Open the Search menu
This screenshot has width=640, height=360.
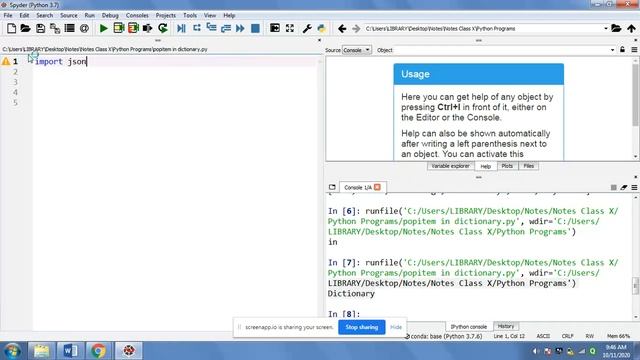point(44,15)
